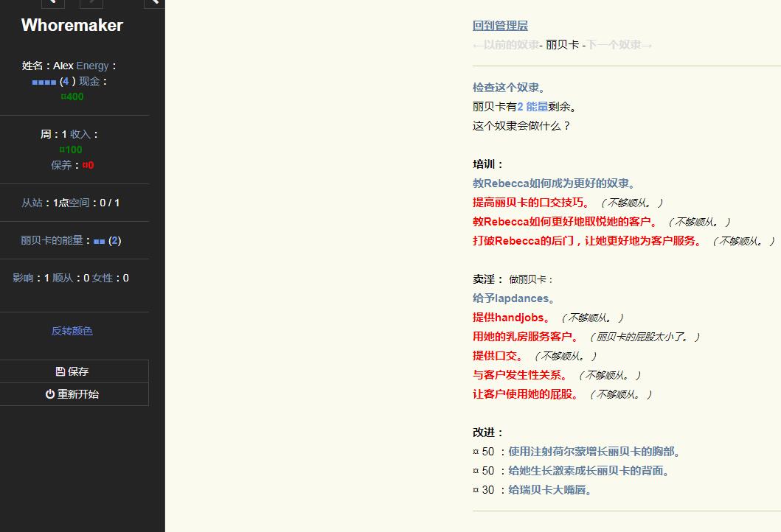Viewport: 781px width, 532px height.
Task: Toggle 反转颜色 to invert colors
Action: pos(72,331)
